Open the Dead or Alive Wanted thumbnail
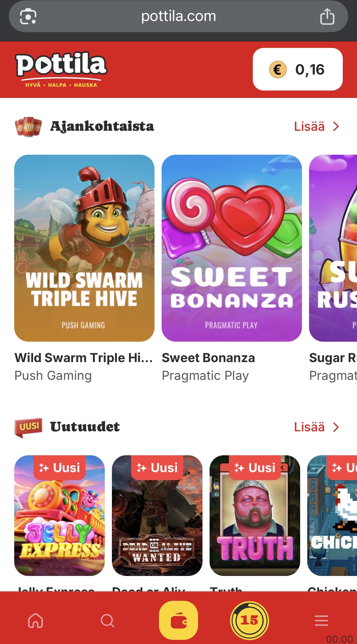Viewport: 357px width, 644px height. pos(157,515)
